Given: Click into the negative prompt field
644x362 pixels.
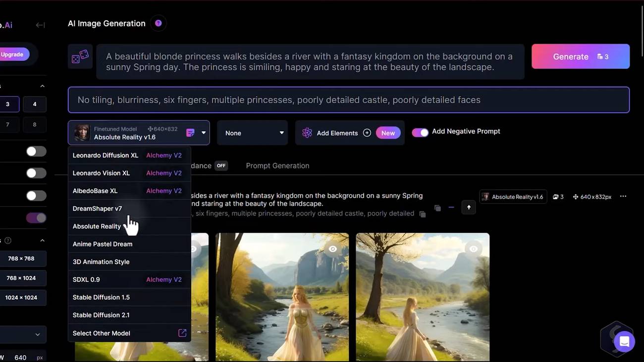Looking at the screenshot, I should coord(349,100).
